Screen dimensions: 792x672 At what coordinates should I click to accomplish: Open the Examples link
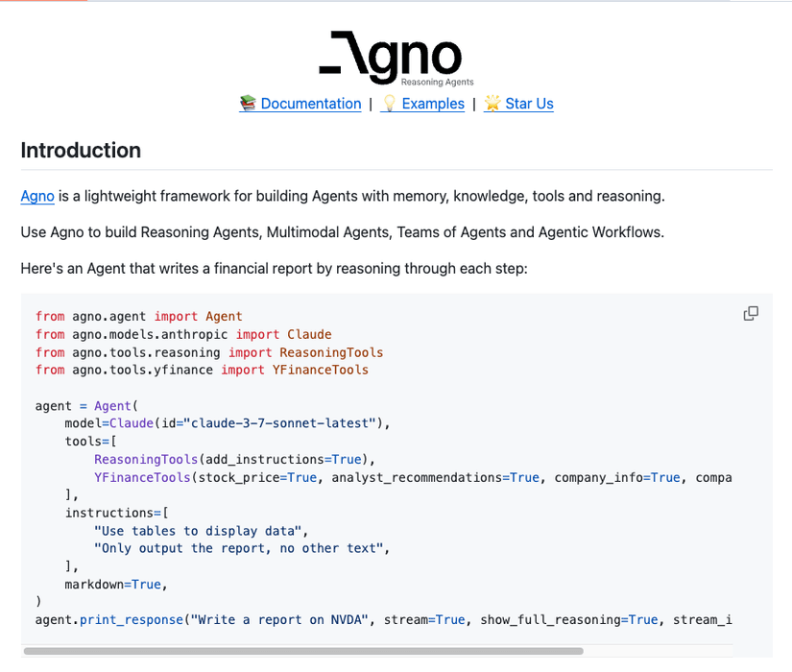pyautogui.click(x=433, y=104)
